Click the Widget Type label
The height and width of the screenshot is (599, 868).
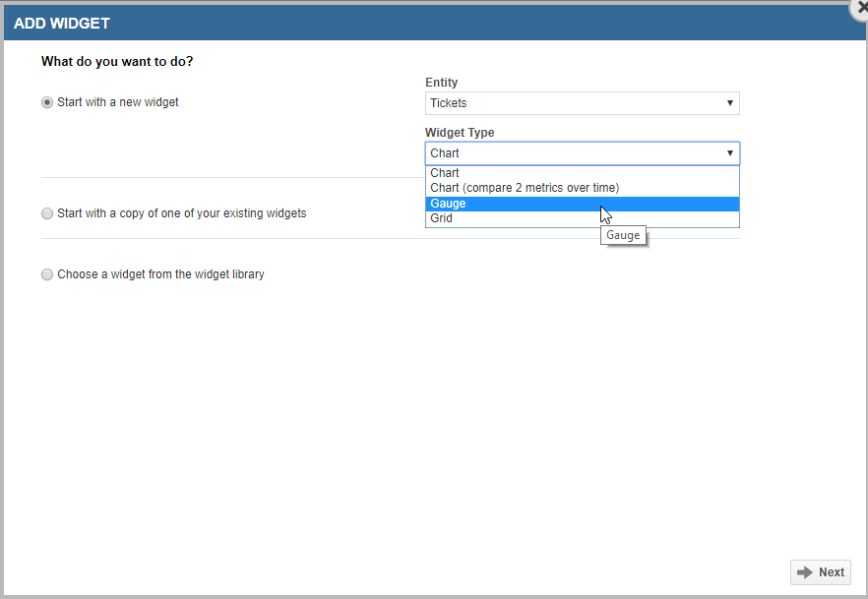460,133
